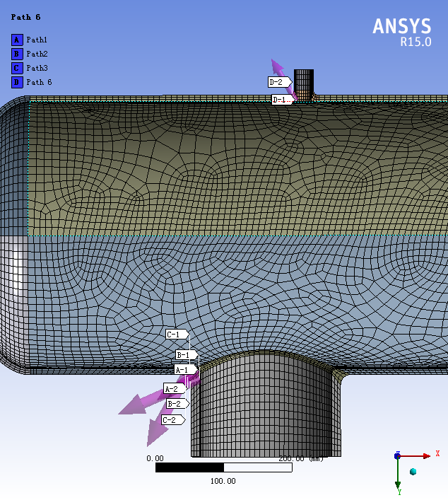Click the red X axis of triad
The height and width of the screenshot is (500, 448).
click(x=414, y=456)
